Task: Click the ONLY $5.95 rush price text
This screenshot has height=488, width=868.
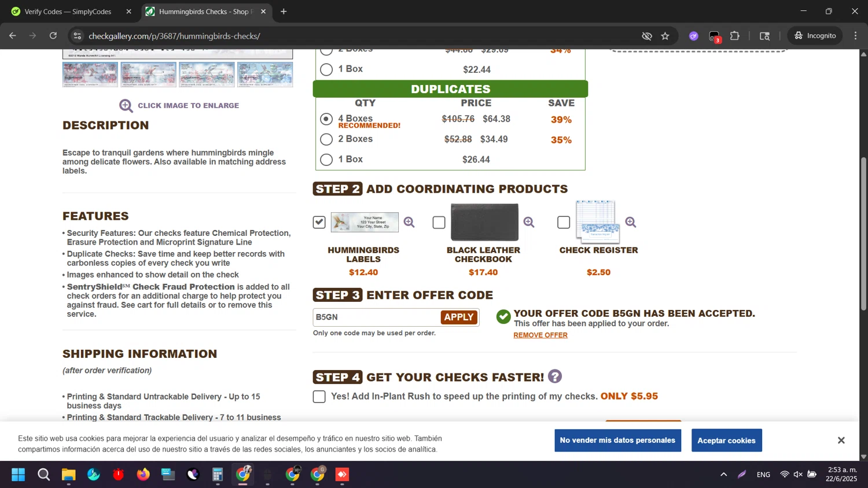Action: click(629, 397)
